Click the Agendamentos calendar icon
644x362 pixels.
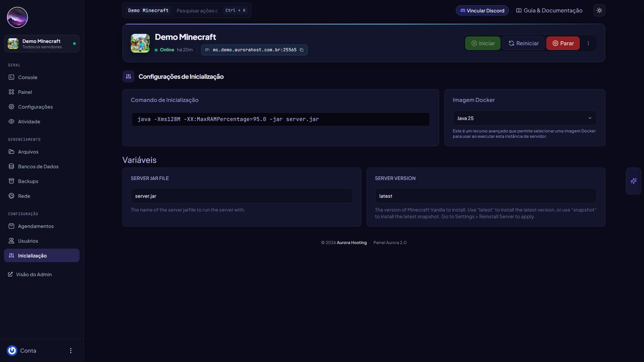click(x=11, y=226)
